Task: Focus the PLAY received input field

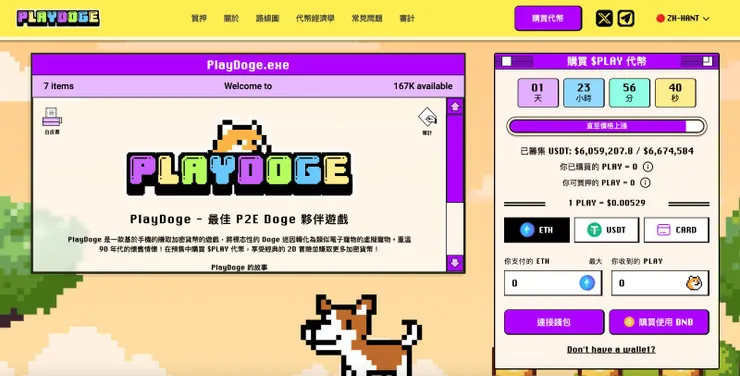Action: (660, 283)
